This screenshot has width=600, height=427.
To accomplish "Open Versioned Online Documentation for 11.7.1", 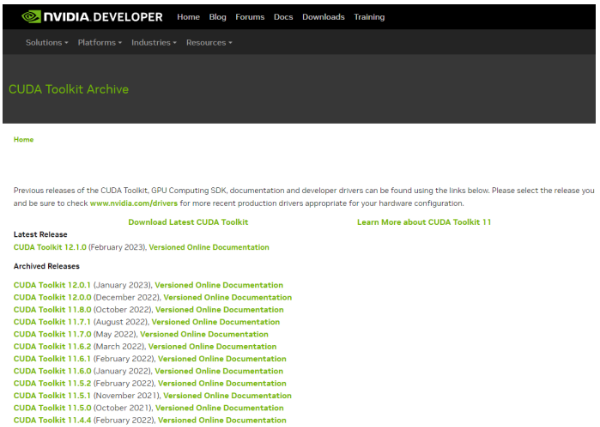I will (216, 322).
